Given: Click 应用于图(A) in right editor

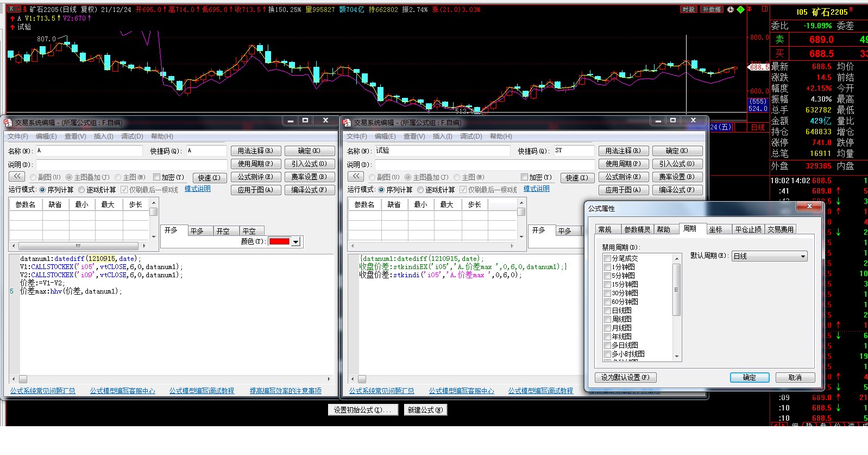Looking at the screenshot, I should (623, 190).
